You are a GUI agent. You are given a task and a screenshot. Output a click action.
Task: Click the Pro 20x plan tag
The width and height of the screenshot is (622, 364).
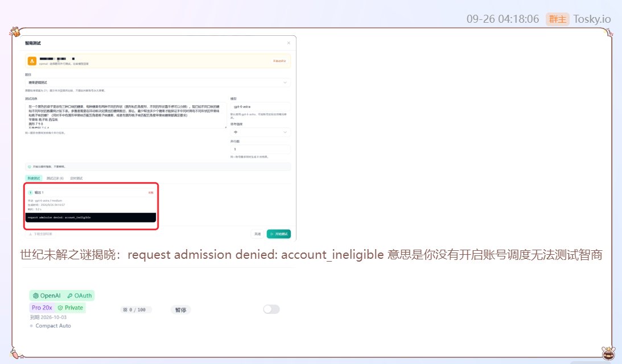pos(42,308)
